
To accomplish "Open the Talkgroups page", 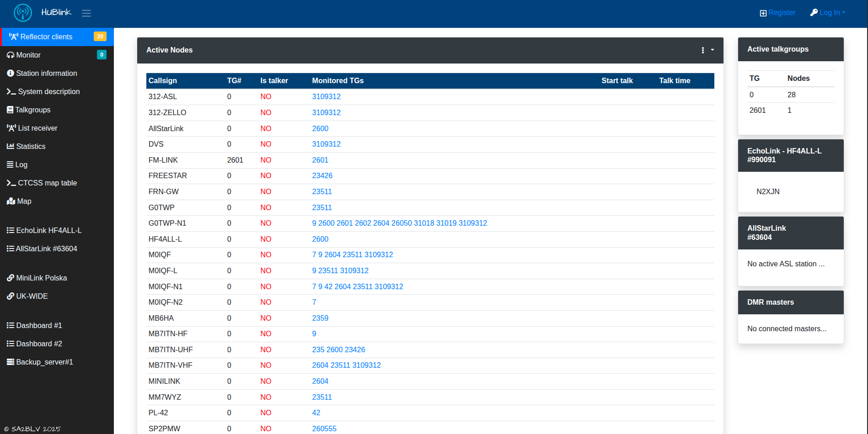I will point(32,110).
